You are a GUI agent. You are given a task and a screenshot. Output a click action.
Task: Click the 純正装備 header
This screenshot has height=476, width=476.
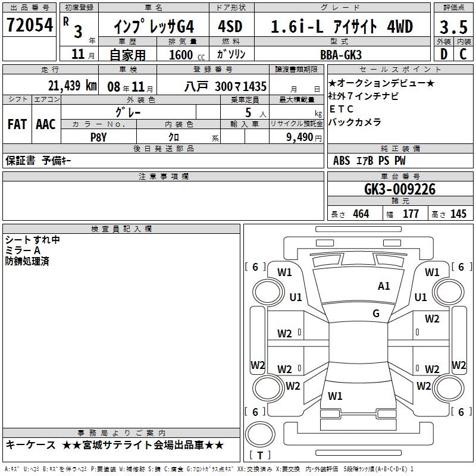click(x=400, y=149)
